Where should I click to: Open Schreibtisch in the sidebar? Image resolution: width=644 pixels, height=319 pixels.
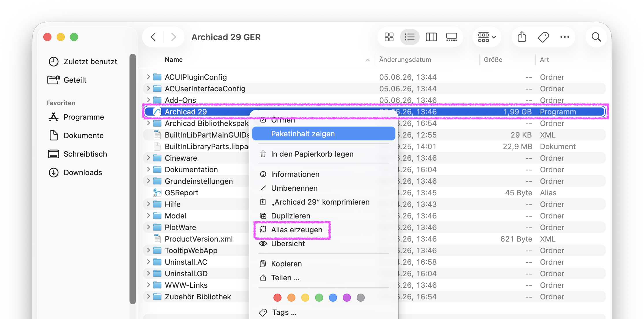point(77,154)
